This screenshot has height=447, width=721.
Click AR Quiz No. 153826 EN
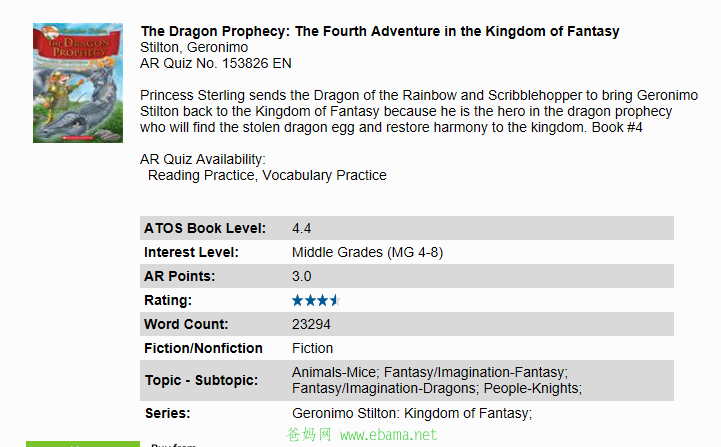[216, 63]
